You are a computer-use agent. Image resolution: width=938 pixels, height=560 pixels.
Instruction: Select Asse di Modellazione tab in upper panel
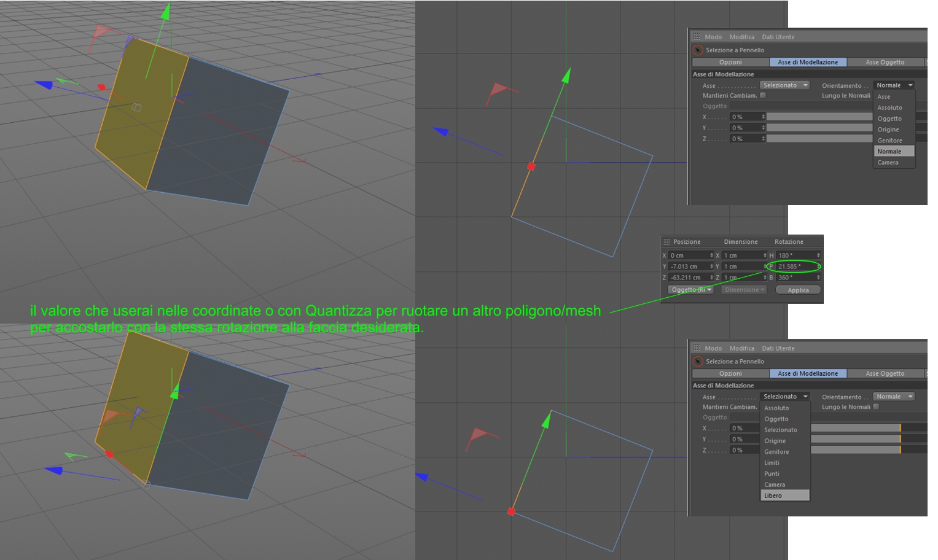(x=808, y=62)
